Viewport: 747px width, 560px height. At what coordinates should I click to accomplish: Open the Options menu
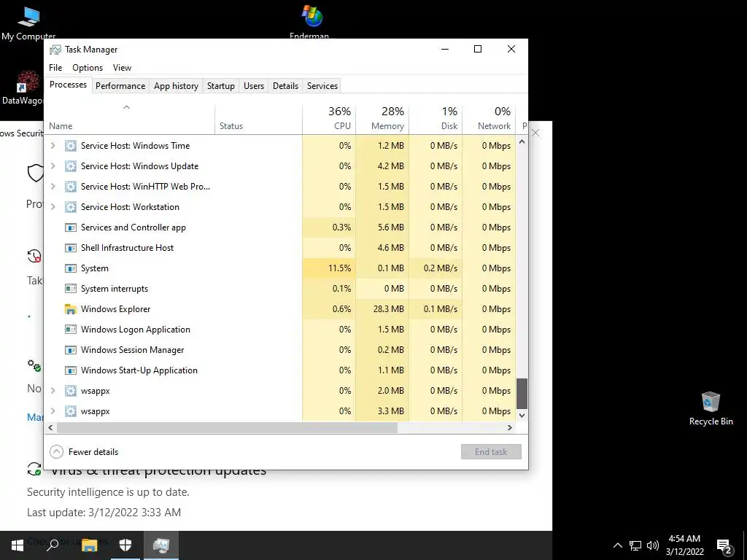pos(88,68)
